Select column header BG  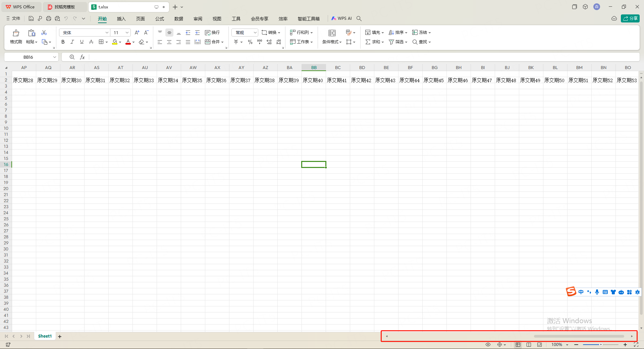pos(434,68)
